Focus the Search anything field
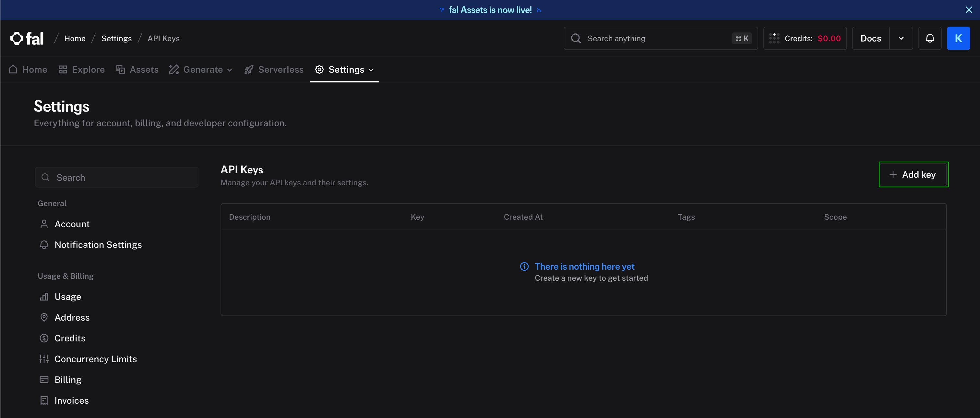Viewport: 980px width, 418px height. point(661,38)
